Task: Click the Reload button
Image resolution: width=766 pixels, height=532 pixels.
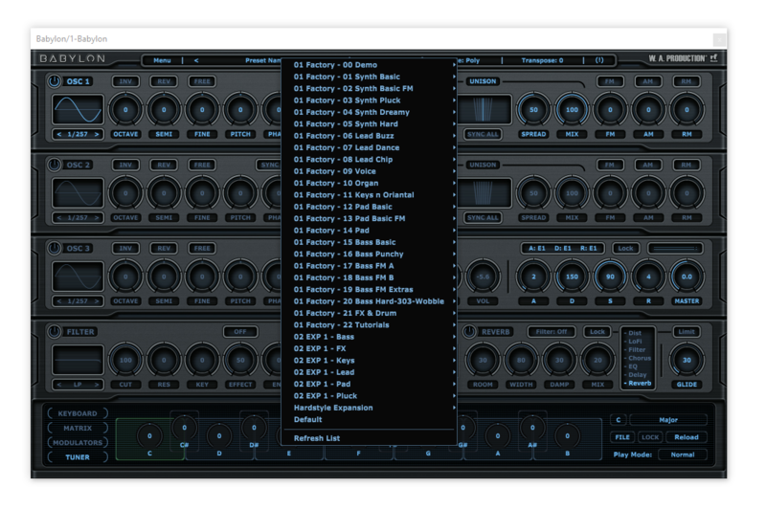Action: [686, 437]
